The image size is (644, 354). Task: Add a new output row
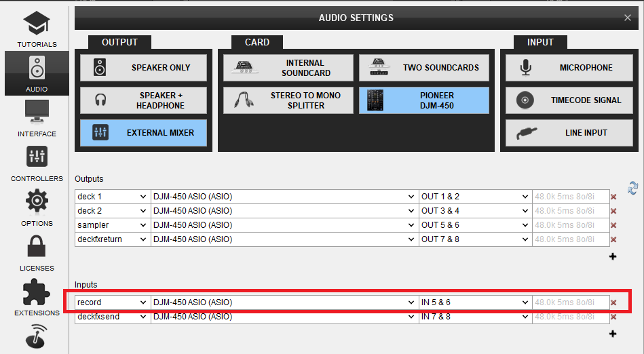[x=613, y=256]
